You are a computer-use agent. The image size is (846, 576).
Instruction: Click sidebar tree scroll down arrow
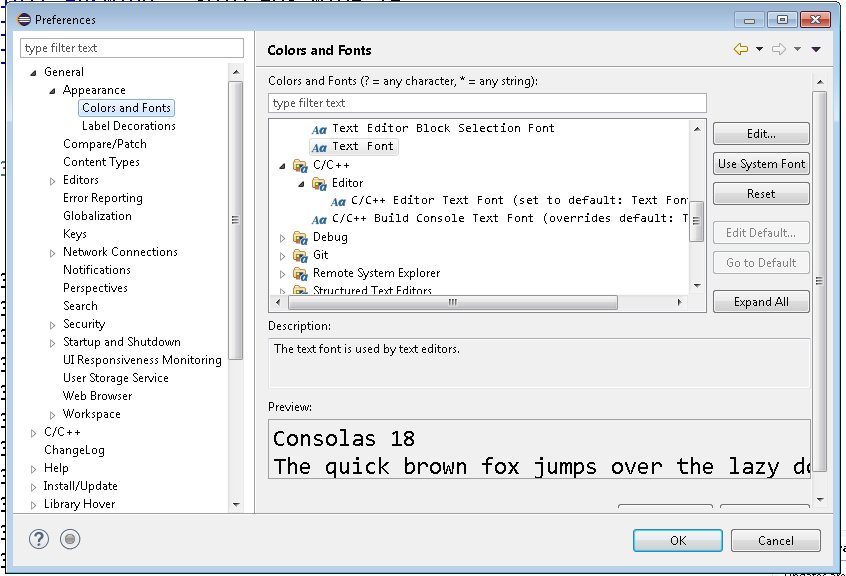coord(236,505)
